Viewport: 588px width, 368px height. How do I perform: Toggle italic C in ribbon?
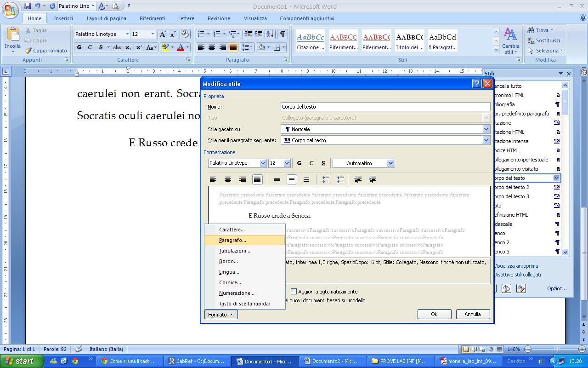click(x=90, y=47)
